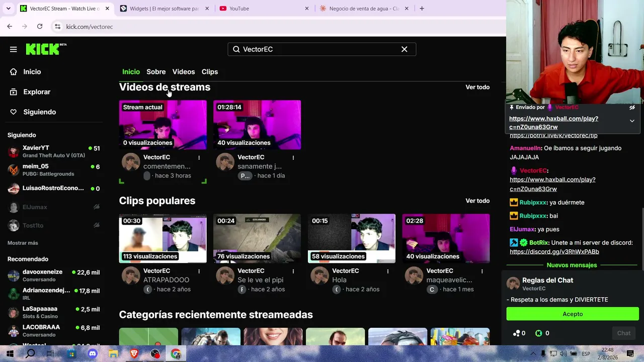The image size is (644, 362).
Task: Go back using browser back arrow
Action: point(10,26)
